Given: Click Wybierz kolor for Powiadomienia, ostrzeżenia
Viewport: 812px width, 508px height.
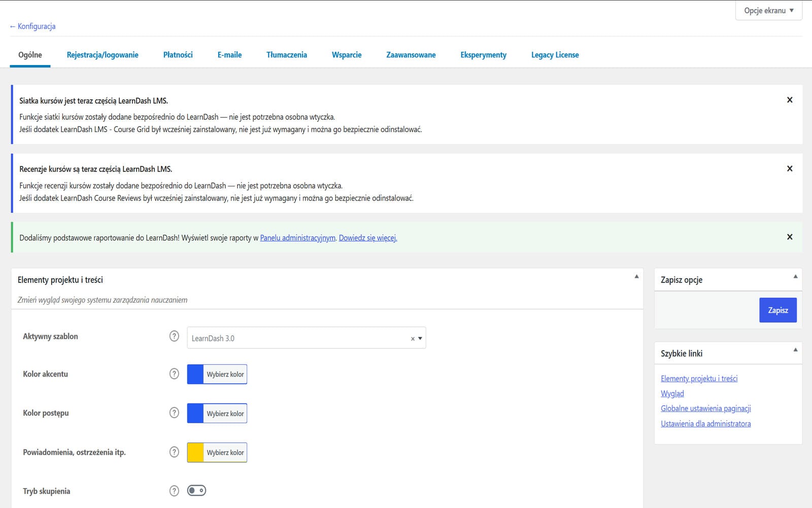Looking at the screenshot, I should pyautogui.click(x=225, y=453).
